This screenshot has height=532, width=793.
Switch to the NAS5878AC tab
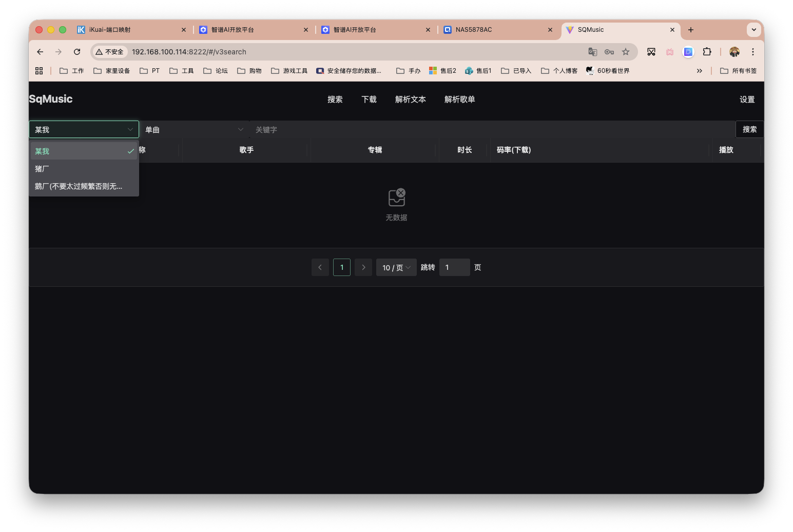[493, 30]
